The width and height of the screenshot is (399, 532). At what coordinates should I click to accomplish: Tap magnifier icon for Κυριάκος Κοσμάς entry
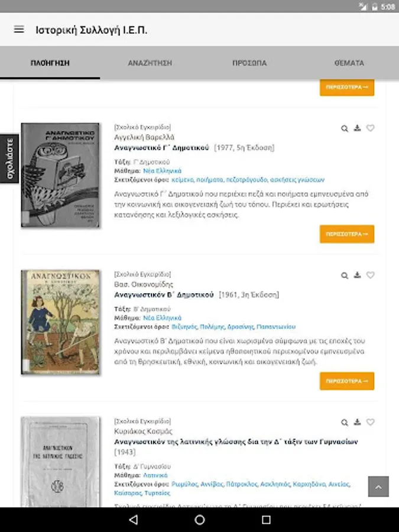(x=345, y=422)
